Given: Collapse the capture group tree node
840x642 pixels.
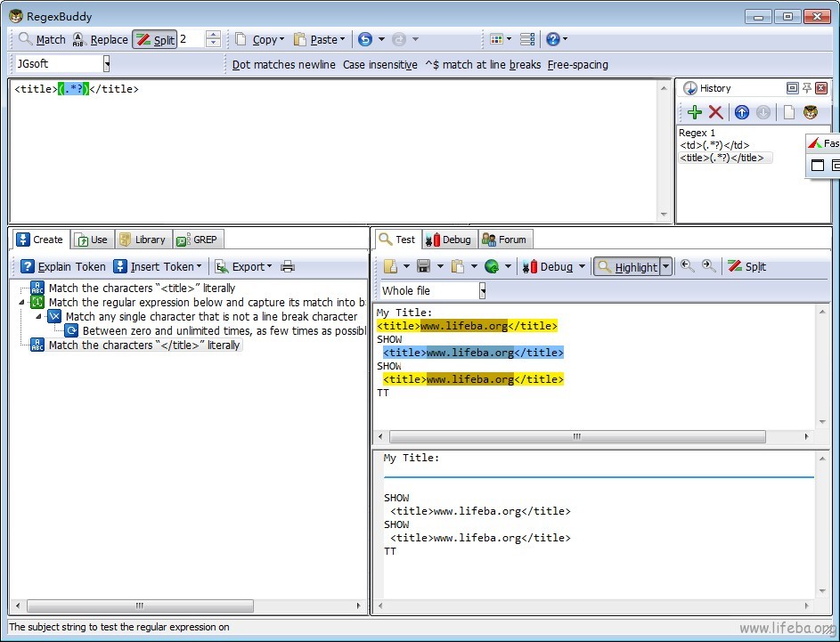Looking at the screenshot, I should (x=21, y=302).
